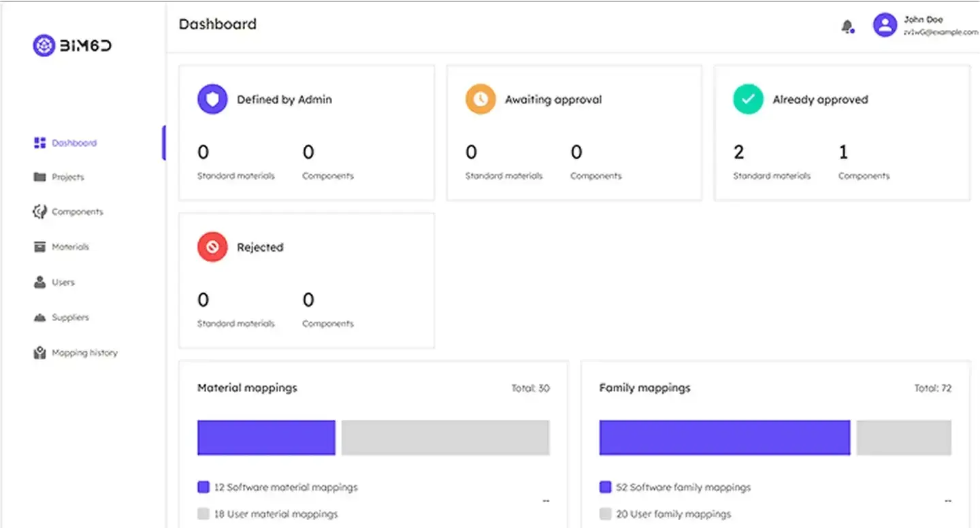
Task: Click the BIM6D logo icon
Action: point(43,46)
